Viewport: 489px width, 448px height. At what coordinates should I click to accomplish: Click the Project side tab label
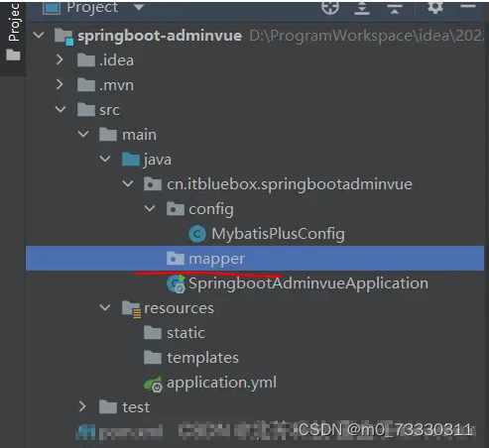point(14,22)
